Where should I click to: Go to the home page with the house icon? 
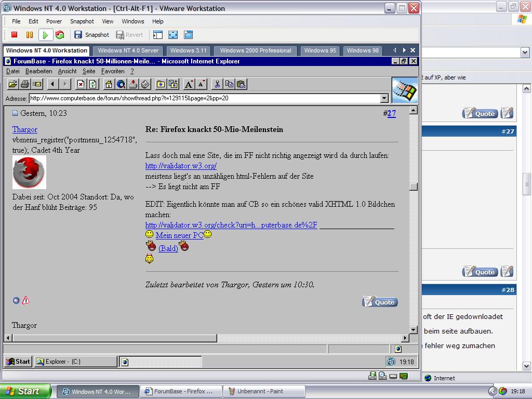coord(109,84)
